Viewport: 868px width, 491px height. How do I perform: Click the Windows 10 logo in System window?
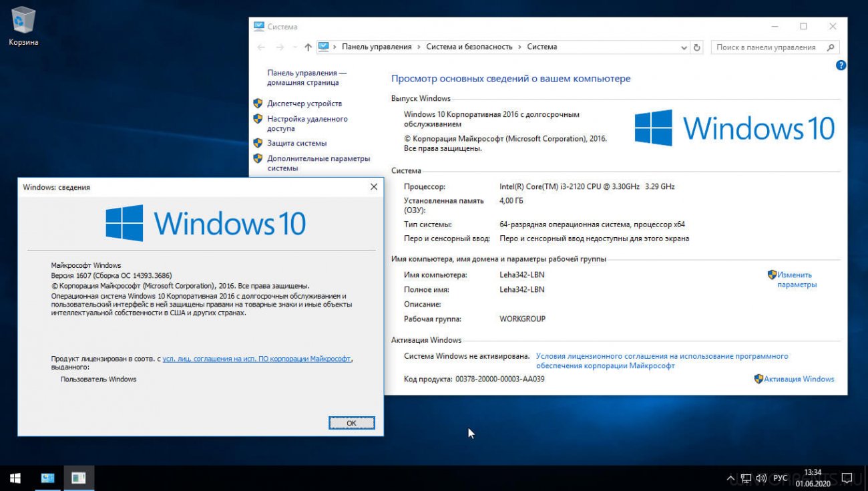pyautogui.click(x=734, y=128)
